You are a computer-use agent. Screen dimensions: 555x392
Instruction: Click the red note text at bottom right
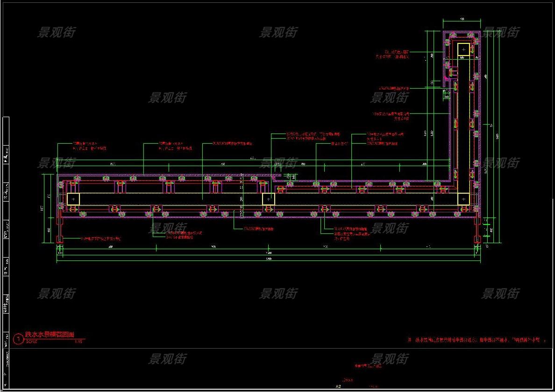tap(474, 340)
